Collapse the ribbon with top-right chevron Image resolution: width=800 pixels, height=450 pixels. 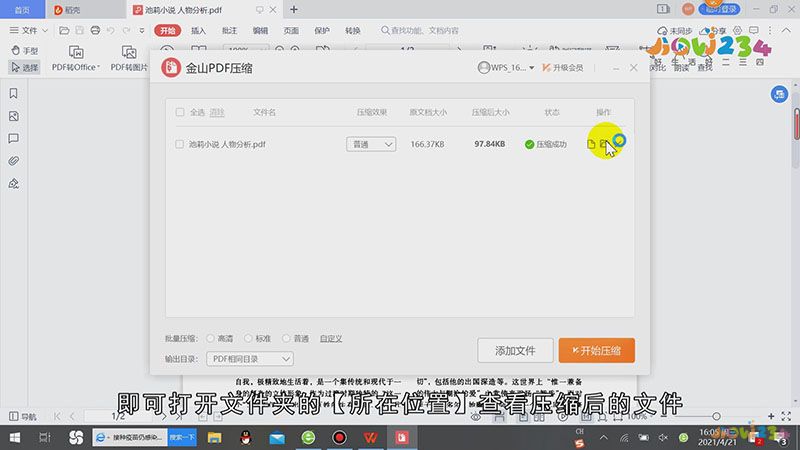coord(786,31)
